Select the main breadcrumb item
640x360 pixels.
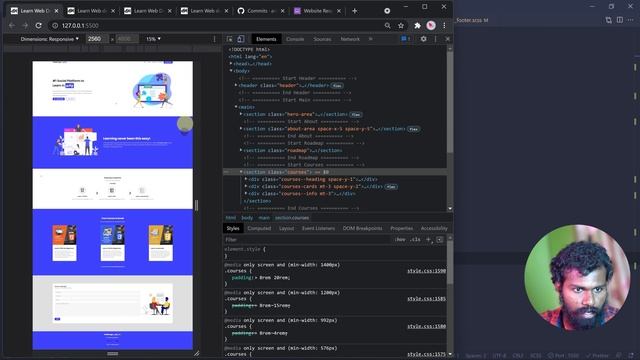[x=264, y=218]
